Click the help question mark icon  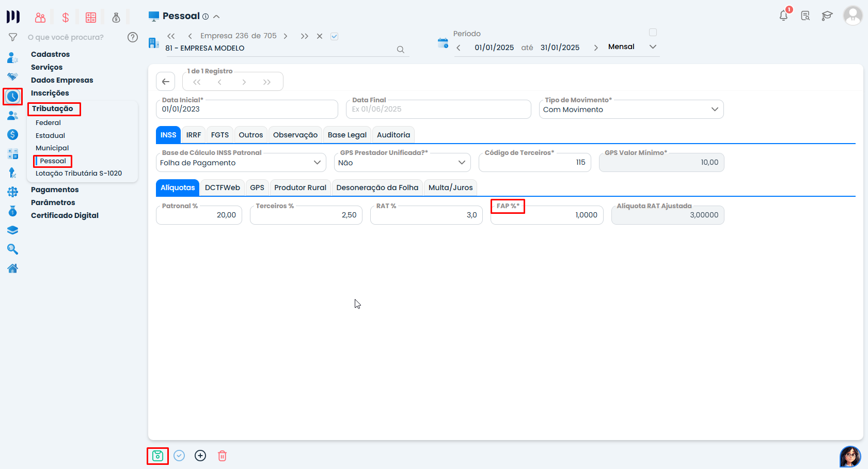[133, 37]
